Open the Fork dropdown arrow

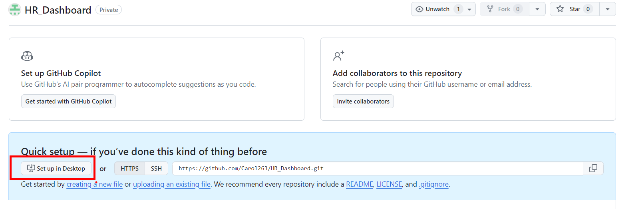coord(537,9)
